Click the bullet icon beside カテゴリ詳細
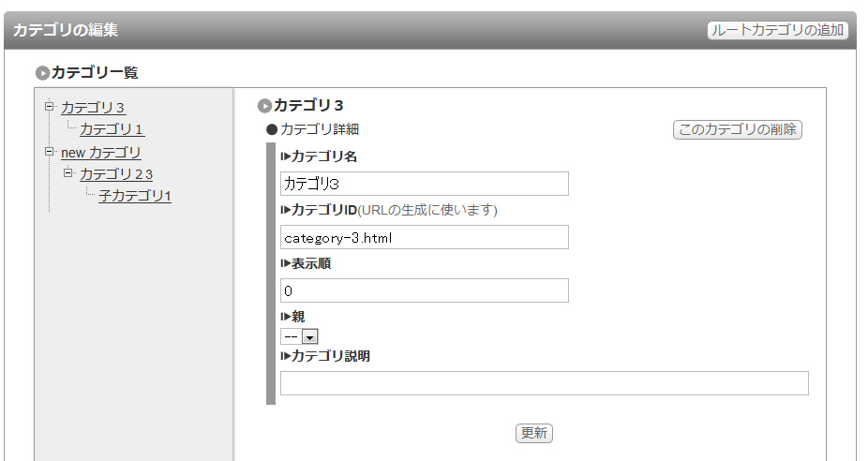Screen dimensions: 868x461 pyautogui.click(x=272, y=129)
